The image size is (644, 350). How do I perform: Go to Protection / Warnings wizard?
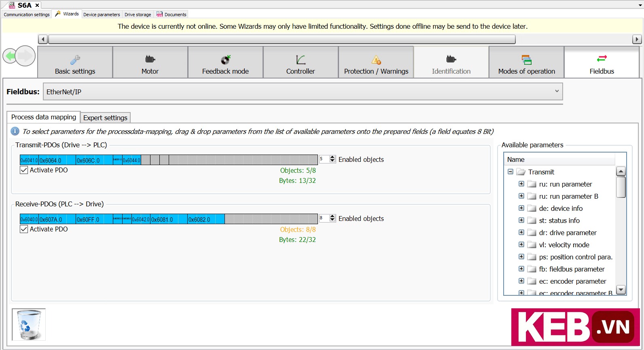(x=376, y=62)
